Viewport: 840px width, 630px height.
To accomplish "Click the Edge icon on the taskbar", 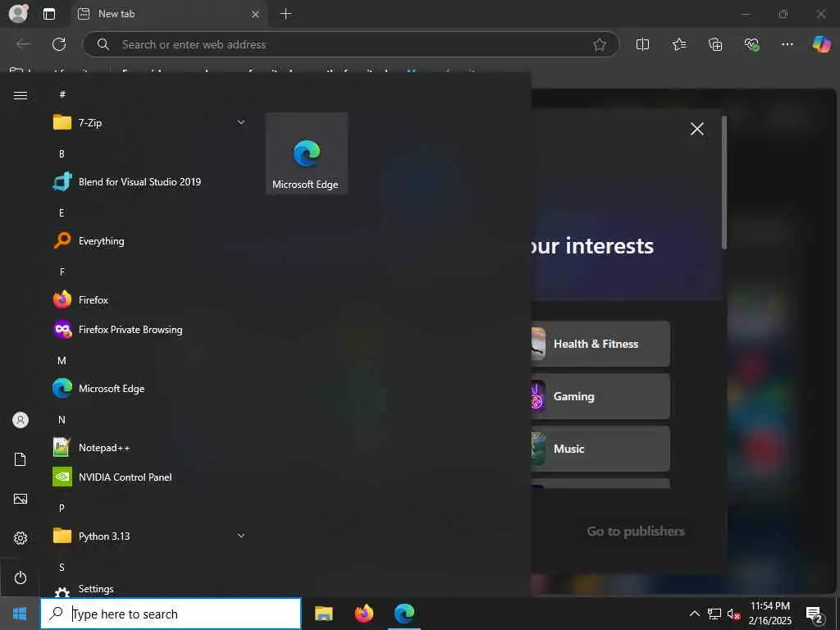I will (404, 614).
